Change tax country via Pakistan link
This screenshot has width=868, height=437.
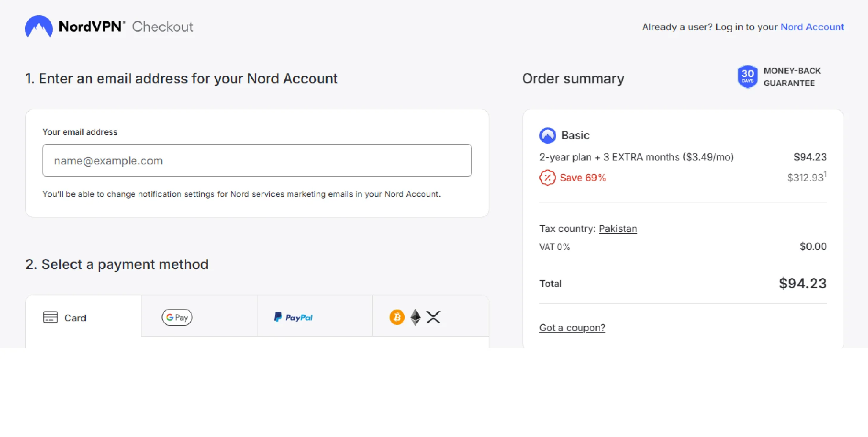[x=618, y=229]
